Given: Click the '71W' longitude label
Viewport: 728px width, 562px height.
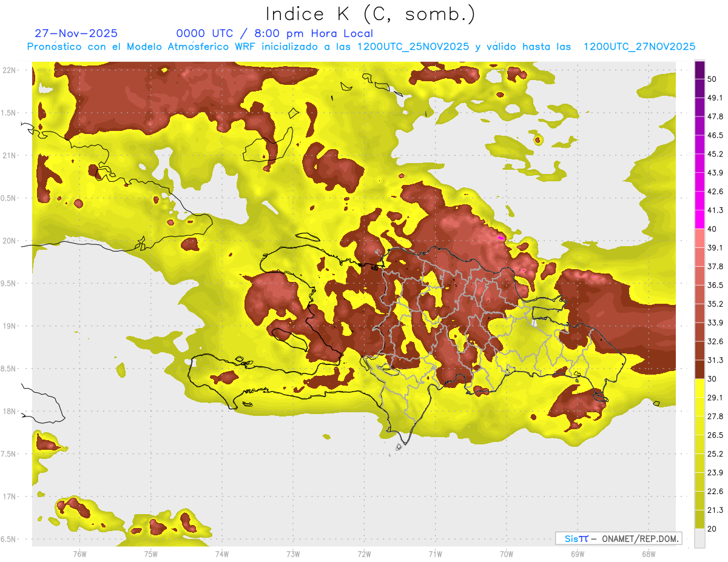Looking at the screenshot, I should click(x=435, y=554).
